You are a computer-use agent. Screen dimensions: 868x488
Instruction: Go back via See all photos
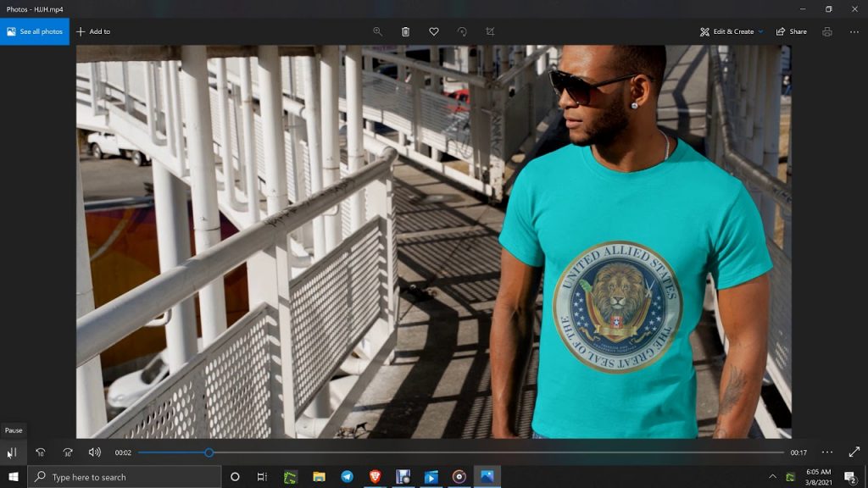[35, 31]
